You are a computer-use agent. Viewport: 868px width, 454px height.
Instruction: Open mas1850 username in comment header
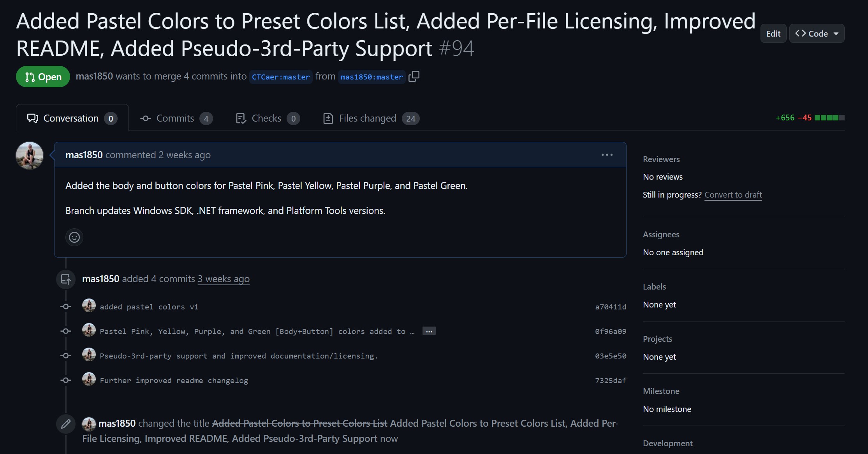point(84,155)
